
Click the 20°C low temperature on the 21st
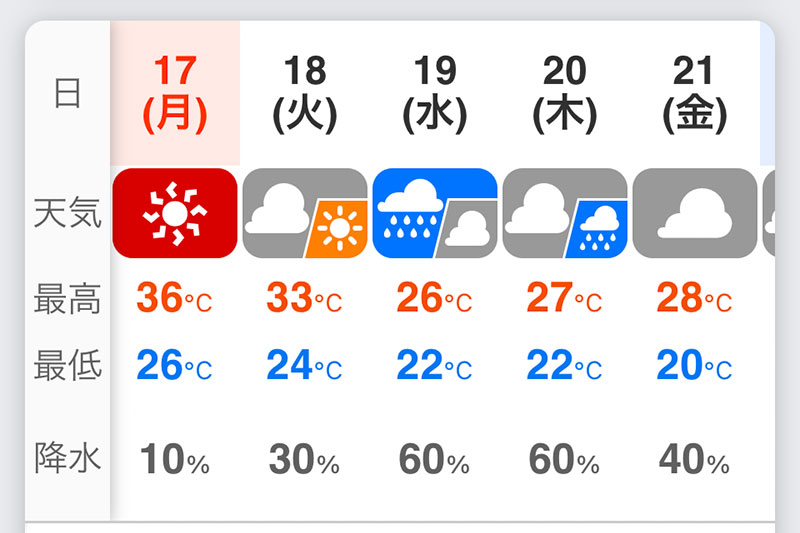[695, 366]
